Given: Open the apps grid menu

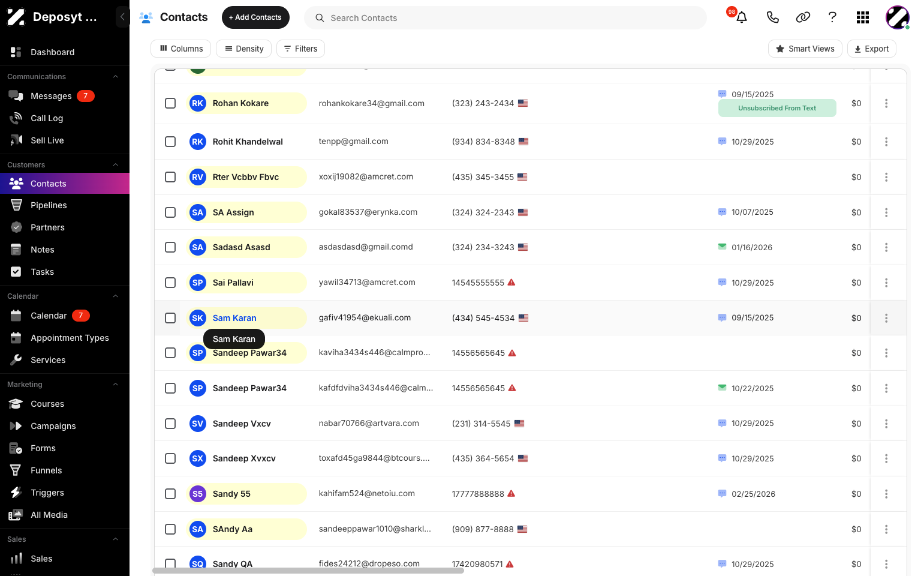Looking at the screenshot, I should click(863, 17).
